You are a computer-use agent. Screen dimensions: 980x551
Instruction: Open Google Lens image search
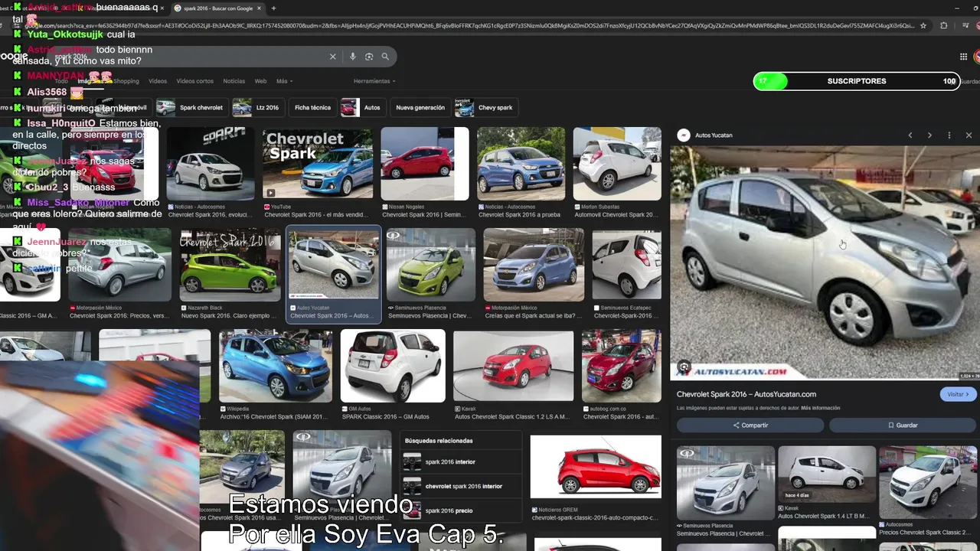(369, 57)
